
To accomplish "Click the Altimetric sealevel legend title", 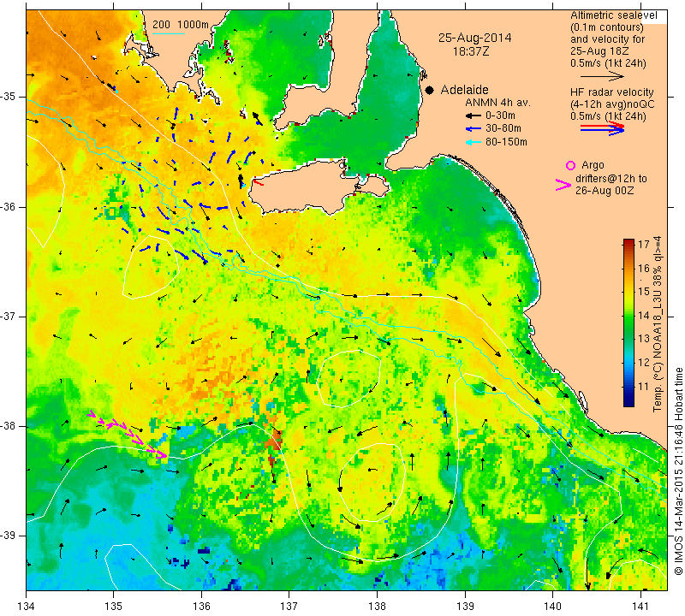I will pos(614,15).
